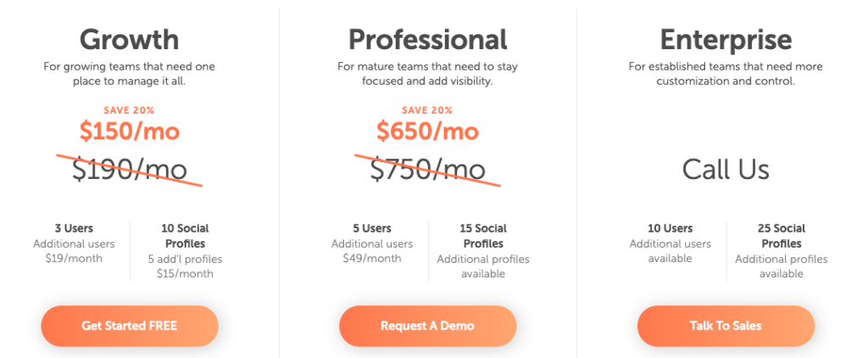Click the 10 Users feature text

tap(670, 228)
